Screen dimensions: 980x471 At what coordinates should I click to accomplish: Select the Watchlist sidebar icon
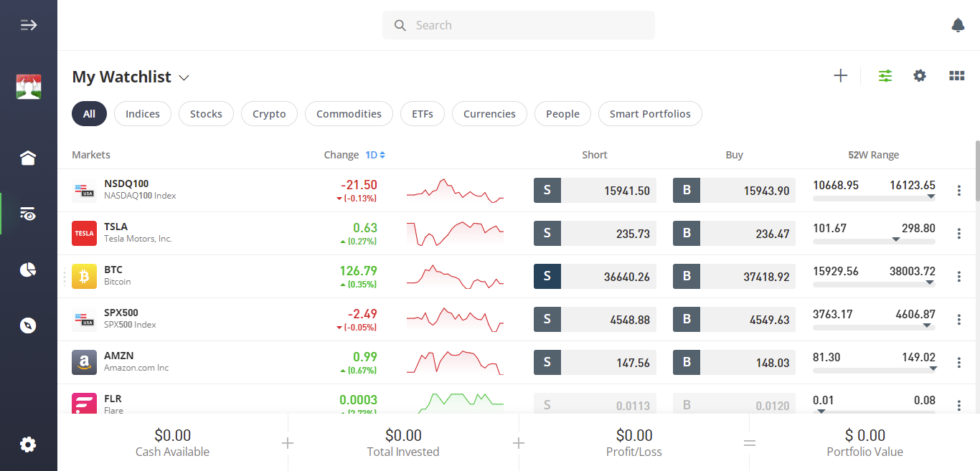[27, 214]
